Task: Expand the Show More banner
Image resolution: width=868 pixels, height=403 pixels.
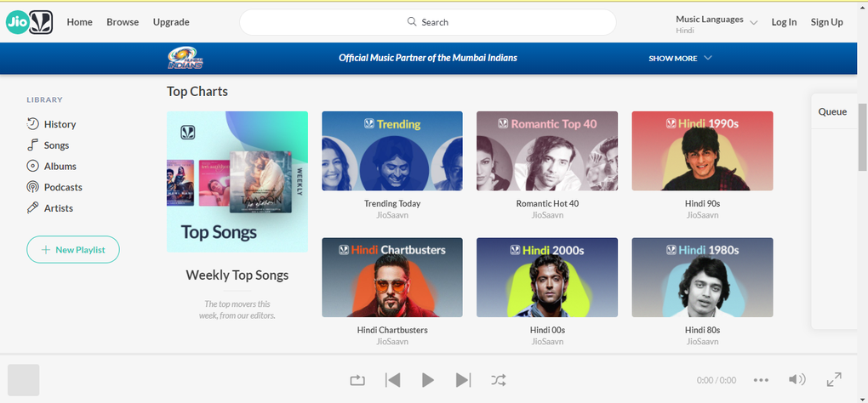Action: (x=680, y=58)
